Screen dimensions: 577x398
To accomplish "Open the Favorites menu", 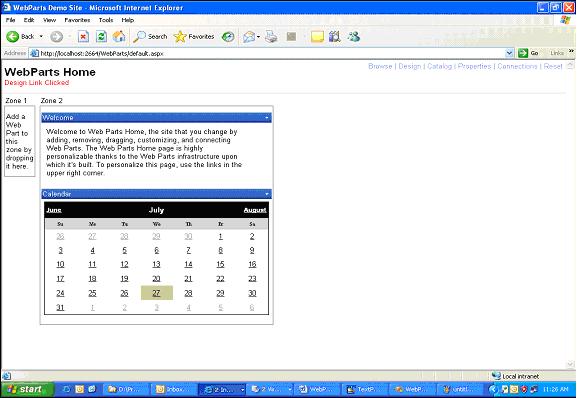I will click(77, 20).
